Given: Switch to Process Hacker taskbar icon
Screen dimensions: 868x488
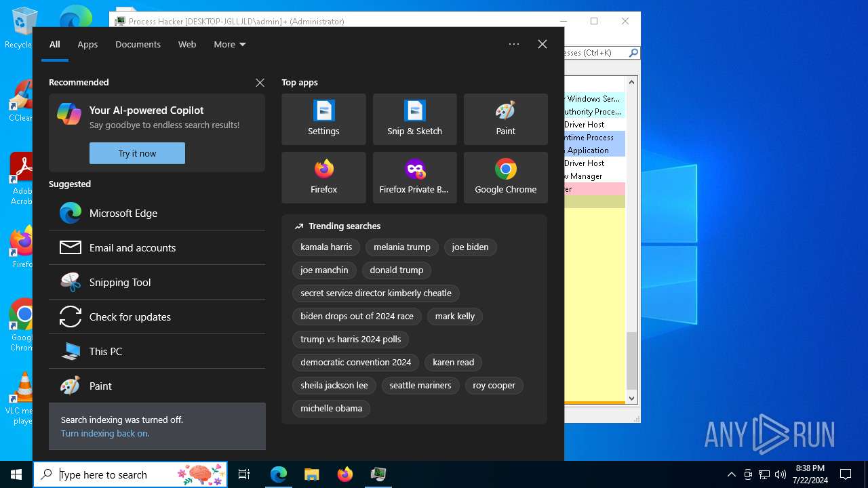Looking at the screenshot, I should click(378, 474).
